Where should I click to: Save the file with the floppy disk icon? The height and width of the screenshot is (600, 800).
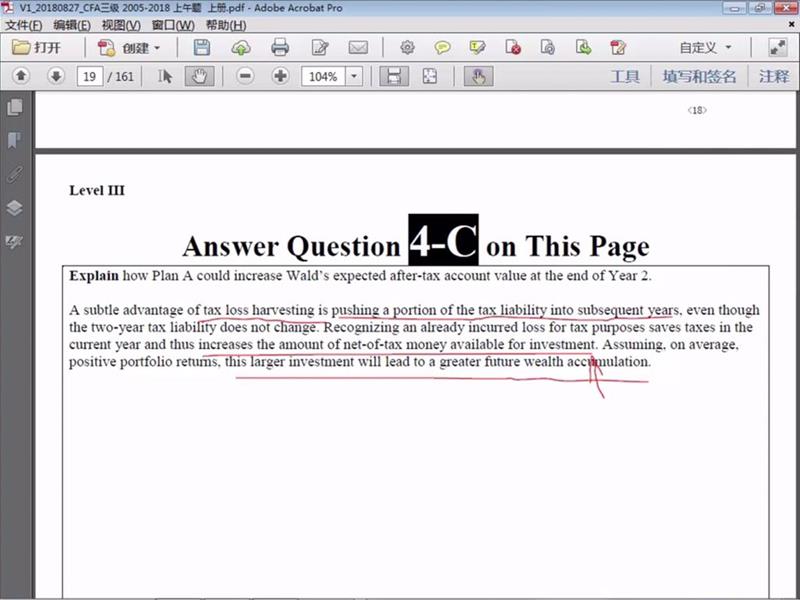202,47
